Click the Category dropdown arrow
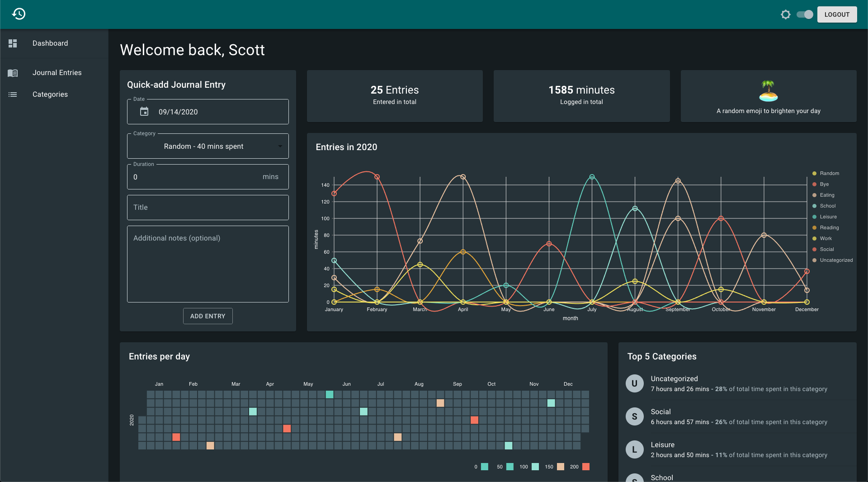868x482 pixels. tap(280, 146)
